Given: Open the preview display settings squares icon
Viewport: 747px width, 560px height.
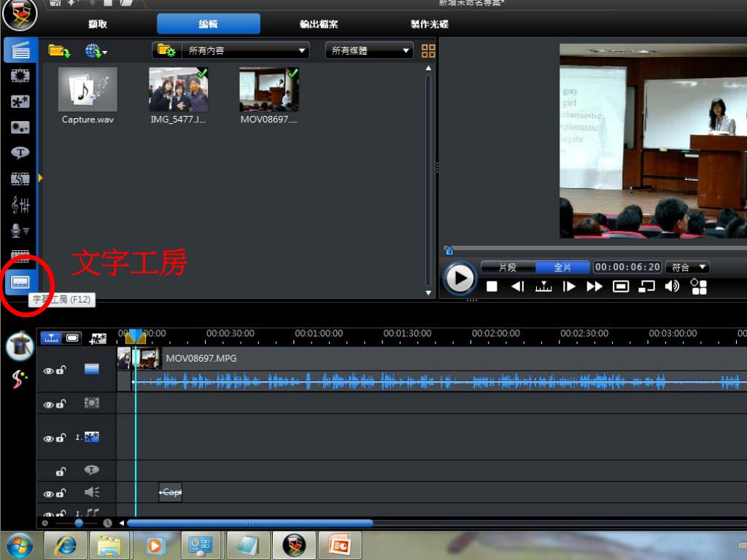Looking at the screenshot, I should (x=698, y=286).
